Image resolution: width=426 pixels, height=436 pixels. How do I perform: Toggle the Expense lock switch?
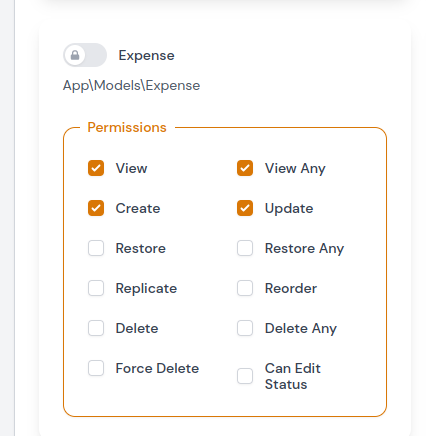point(85,55)
